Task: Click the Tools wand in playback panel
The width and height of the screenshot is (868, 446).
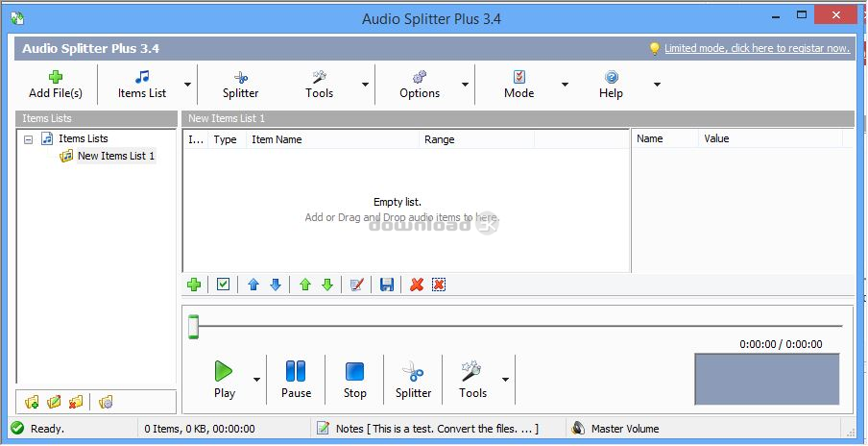Action: click(x=472, y=380)
